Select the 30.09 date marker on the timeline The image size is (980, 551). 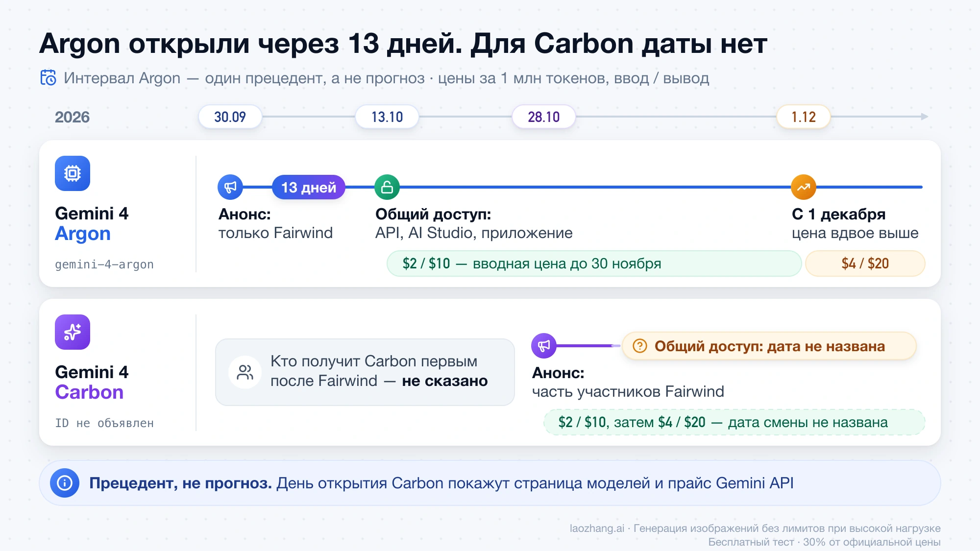click(x=230, y=117)
